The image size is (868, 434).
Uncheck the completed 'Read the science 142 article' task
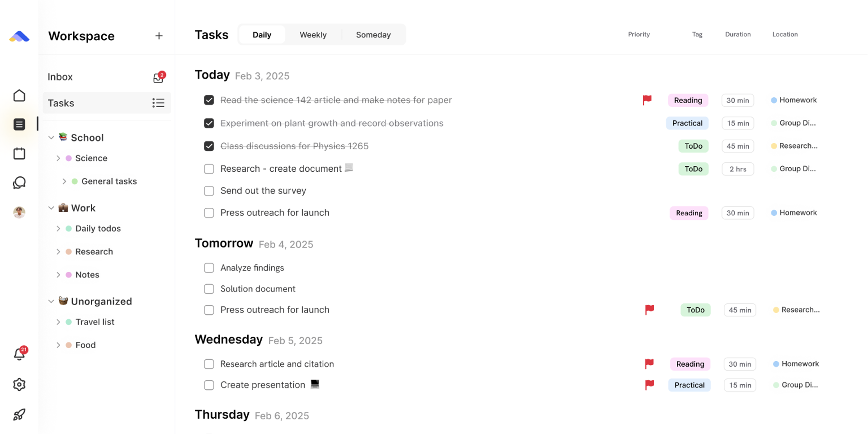coord(209,100)
